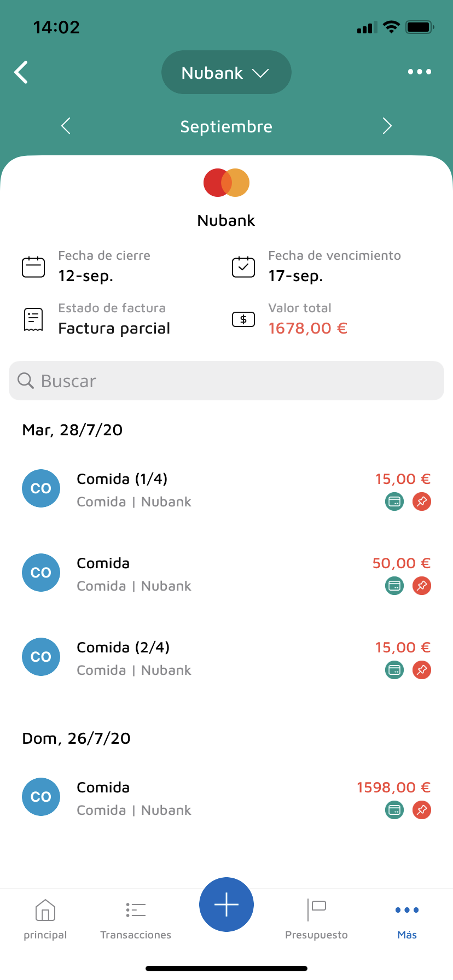The width and height of the screenshot is (453, 980).
Task: Tap the green card icon on Comida 50,00 €
Action: point(394,586)
